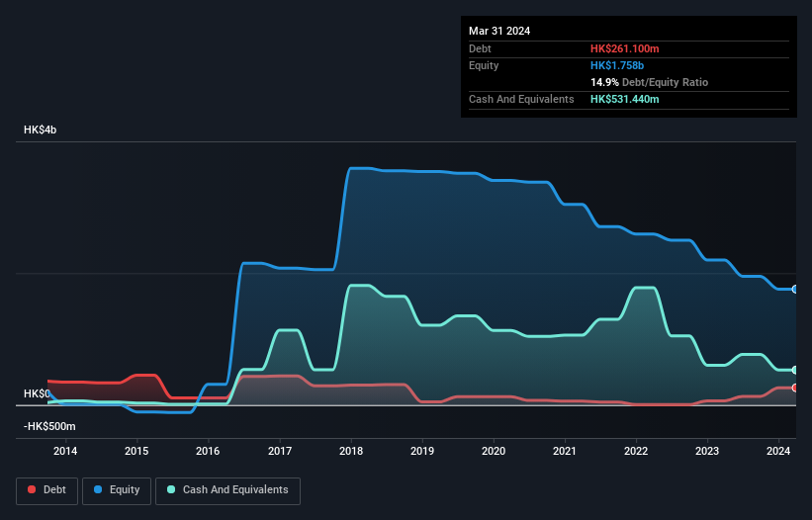Click the HK$261.100m debt value
This screenshot has height=520, width=812.
[624, 48]
